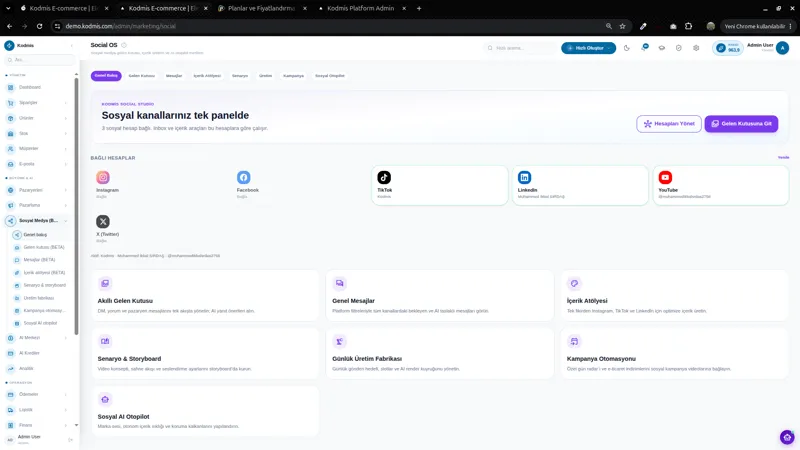
Task: Click the YouTube account icon
Action: (665, 177)
